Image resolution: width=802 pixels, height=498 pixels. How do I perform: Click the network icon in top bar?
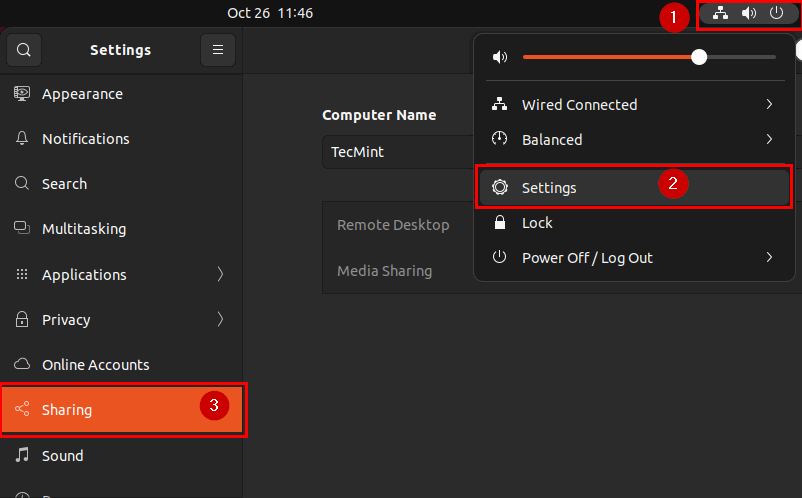point(721,14)
